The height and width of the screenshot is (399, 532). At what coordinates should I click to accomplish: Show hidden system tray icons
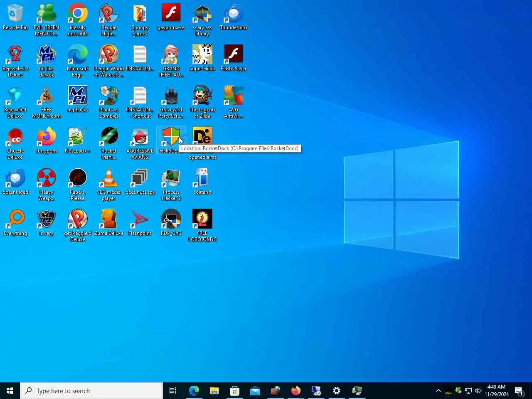tap(438, 391)
